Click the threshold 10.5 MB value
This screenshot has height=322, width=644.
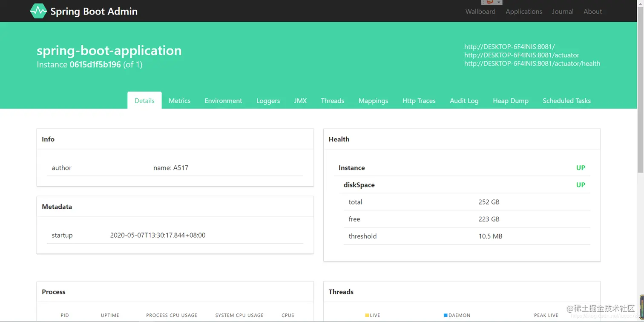490,236
